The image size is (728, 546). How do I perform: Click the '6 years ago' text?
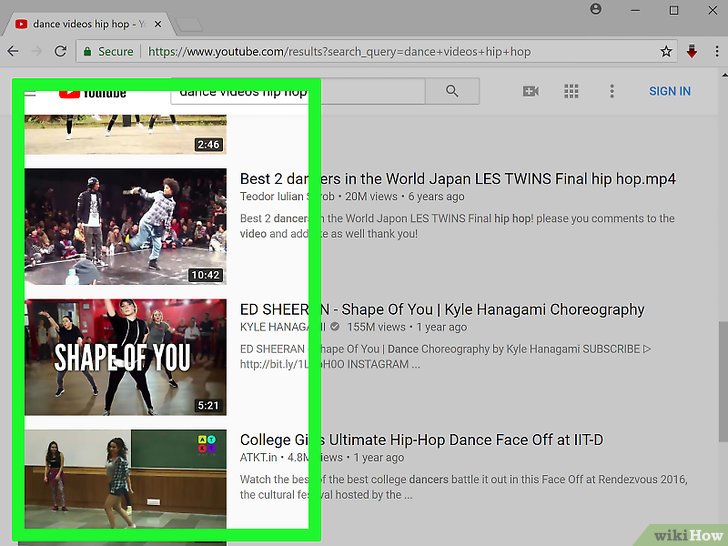tap(436, 196)
